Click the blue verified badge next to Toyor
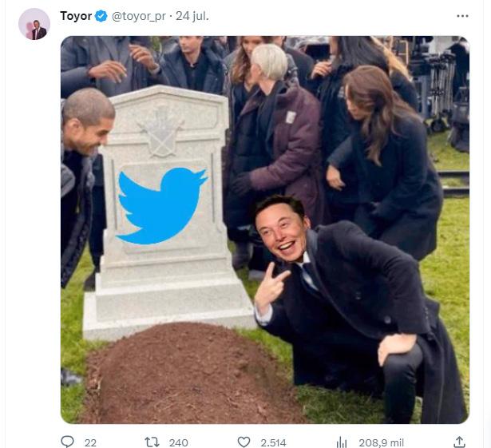 [101, 16]
